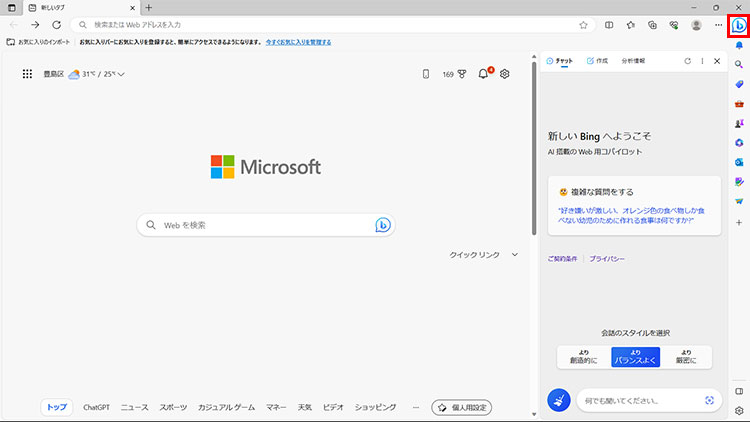The width and height of the screenshot is (750, 422).
Task: Click the Web を検索 search field
Action: (x=260, y=225)
